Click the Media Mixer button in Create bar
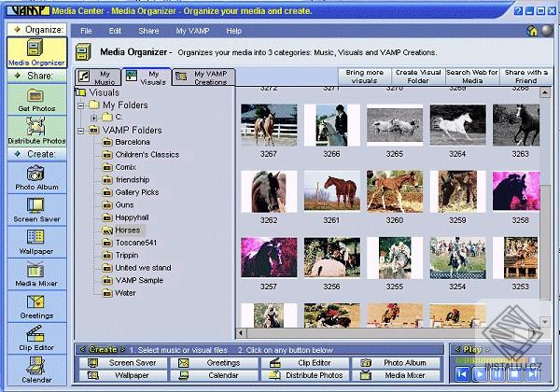This screenshot has height=392, width=560. tap(396, 375)
